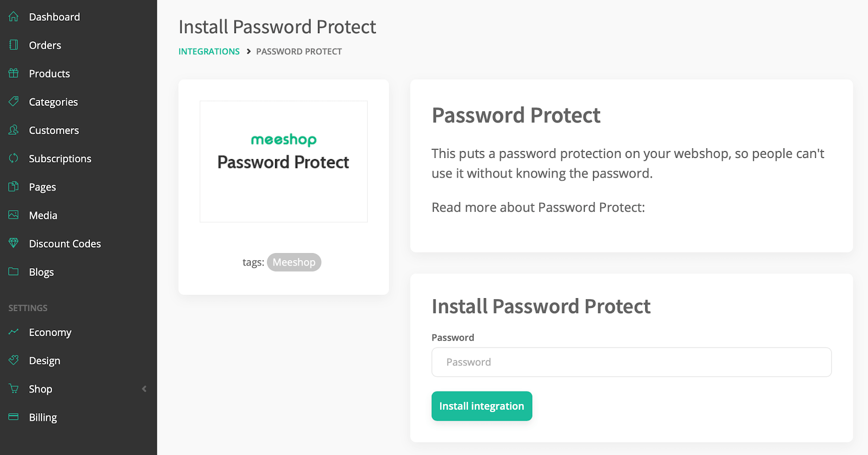Click the Design palette icon
This screenshot has width=868, height=455.
[14, 360]
